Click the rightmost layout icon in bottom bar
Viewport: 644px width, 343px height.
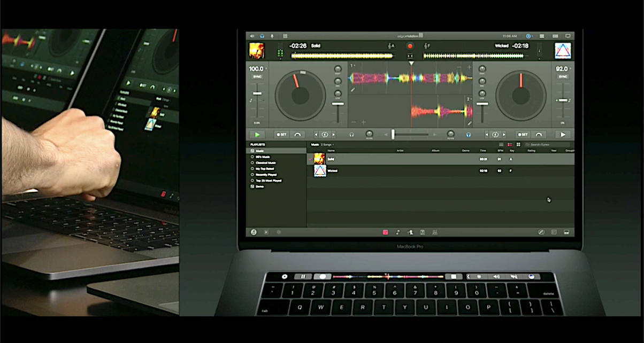(x=566, y=232)
